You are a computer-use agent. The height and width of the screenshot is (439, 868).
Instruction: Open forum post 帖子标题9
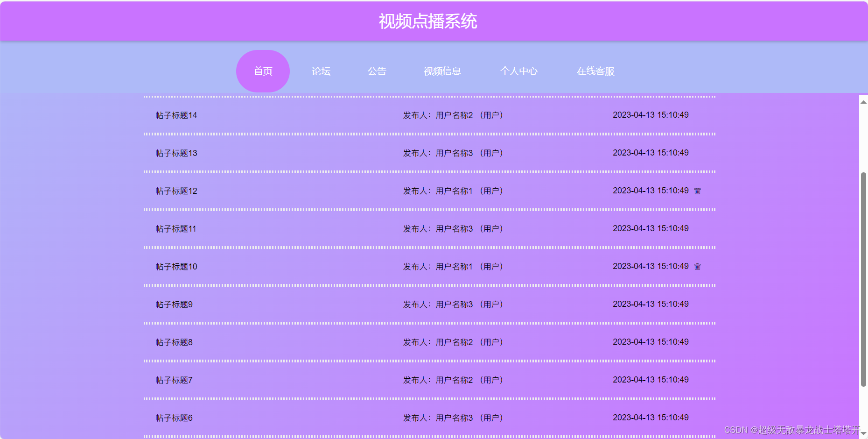(174, 304)
